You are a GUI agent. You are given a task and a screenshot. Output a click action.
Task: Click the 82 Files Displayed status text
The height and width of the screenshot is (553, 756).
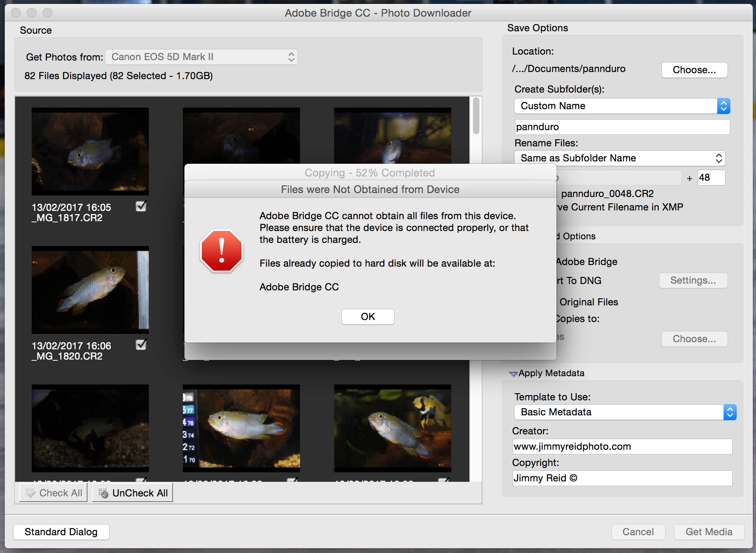[x=119, y=76]
